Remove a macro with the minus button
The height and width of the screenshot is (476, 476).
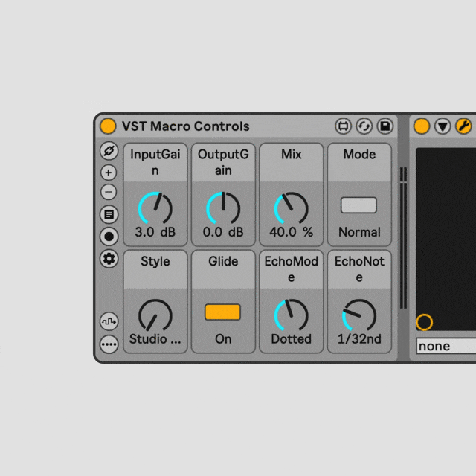109,192
